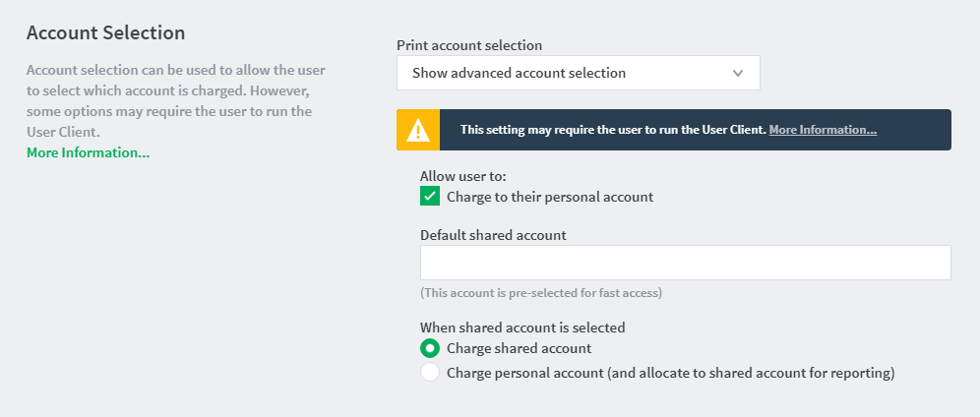Click the chevron arrow in Print account selection
The image size is (980, 417).
tap(738, 73)
